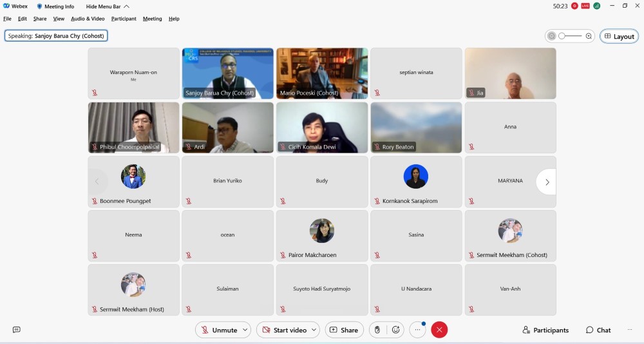Expand the video options arrow beside Start video
The width and height of the screenshot is (644, 344).
tap(314, 330)
